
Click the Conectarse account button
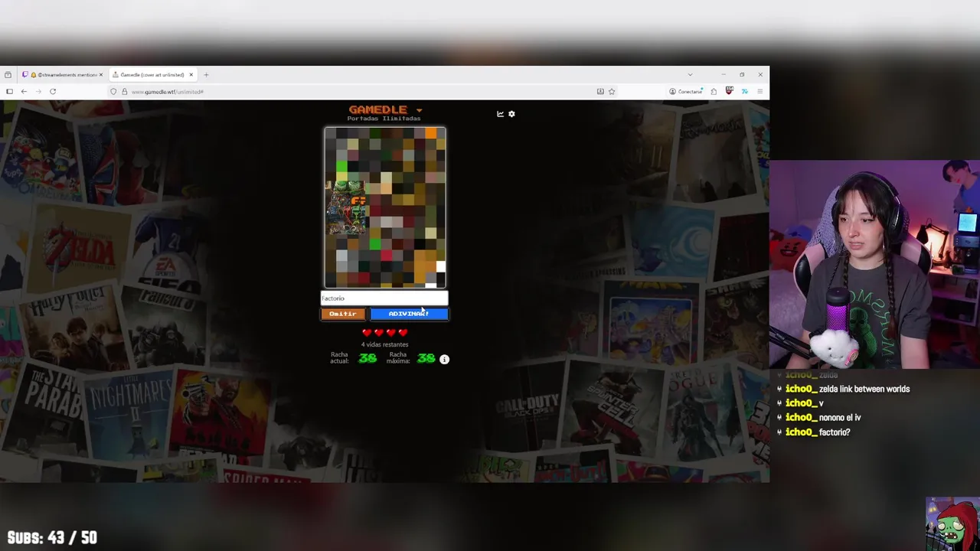click(686, 92)
